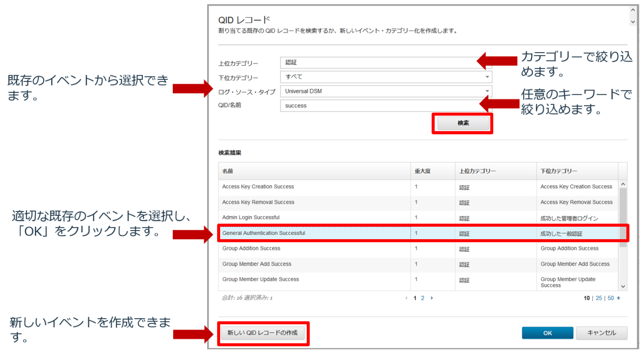Image resolution: width=644 pixels, height=354 pixels.
Task: Confirm with the blue OK button
Action: (x=547, y=333)
